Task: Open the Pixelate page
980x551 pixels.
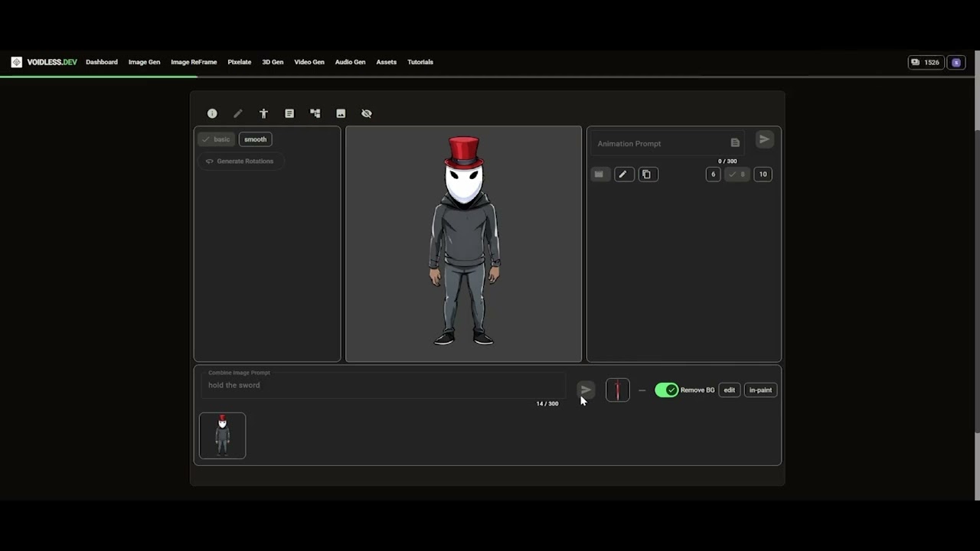Action: pos(240,62)
